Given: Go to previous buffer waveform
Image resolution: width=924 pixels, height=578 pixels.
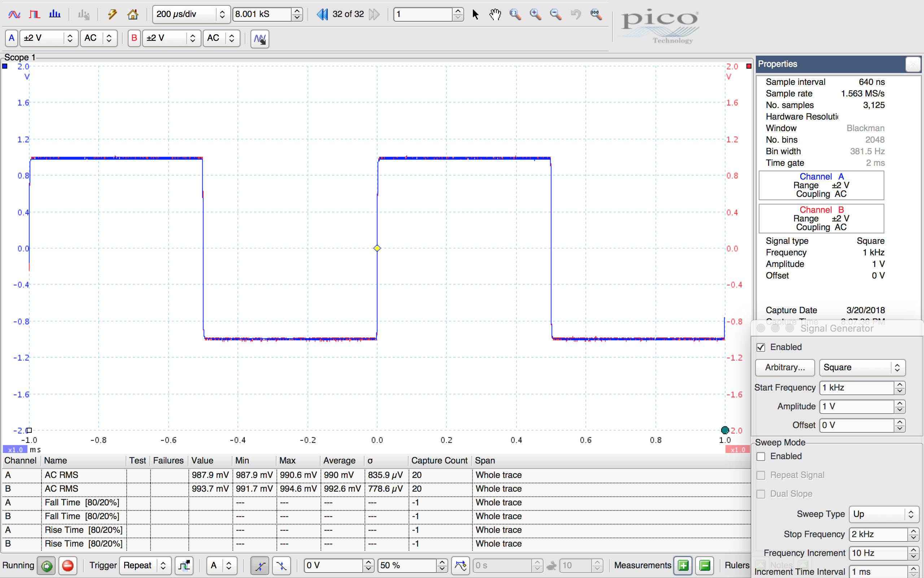Looking at the screenshot, I should pos(322,14).
